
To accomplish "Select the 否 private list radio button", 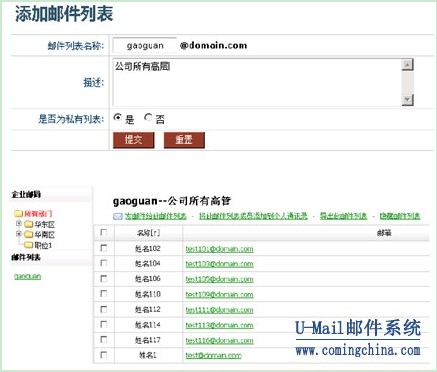I will (x=148, y=118).
